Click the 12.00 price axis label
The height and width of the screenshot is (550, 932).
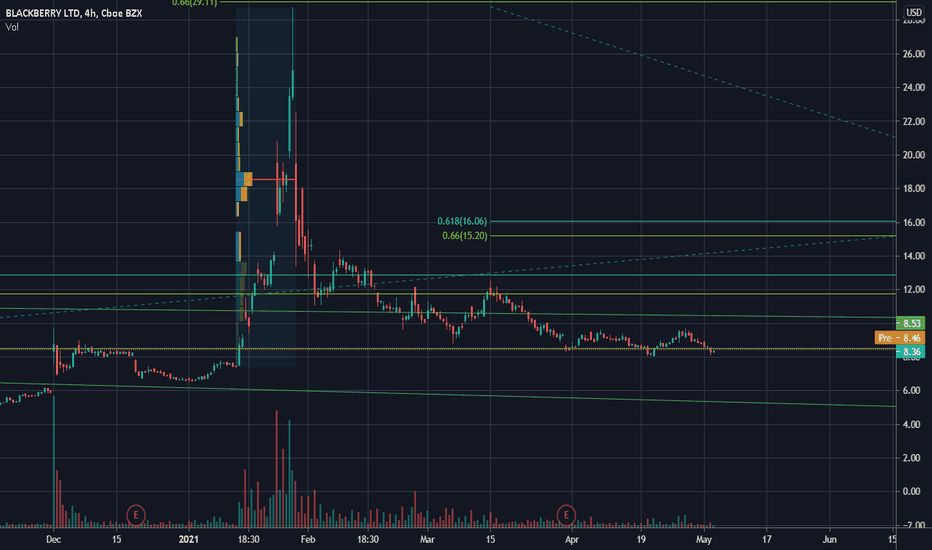tap(914, 290)
